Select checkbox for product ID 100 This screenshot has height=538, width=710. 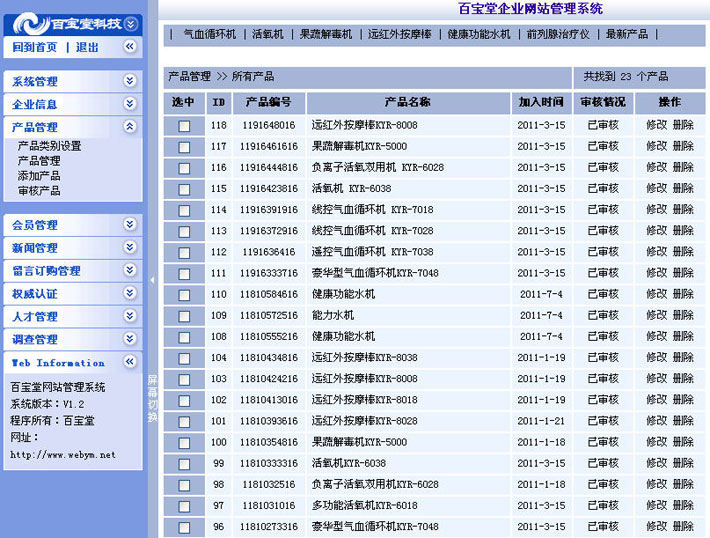pos(184,443)
